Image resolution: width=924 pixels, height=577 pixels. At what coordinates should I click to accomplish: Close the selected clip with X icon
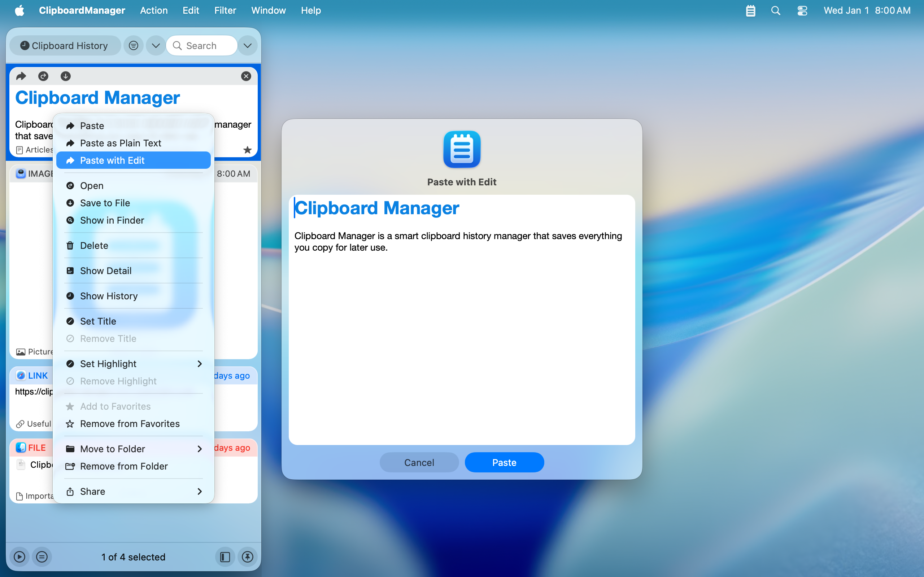coord(246,76)
